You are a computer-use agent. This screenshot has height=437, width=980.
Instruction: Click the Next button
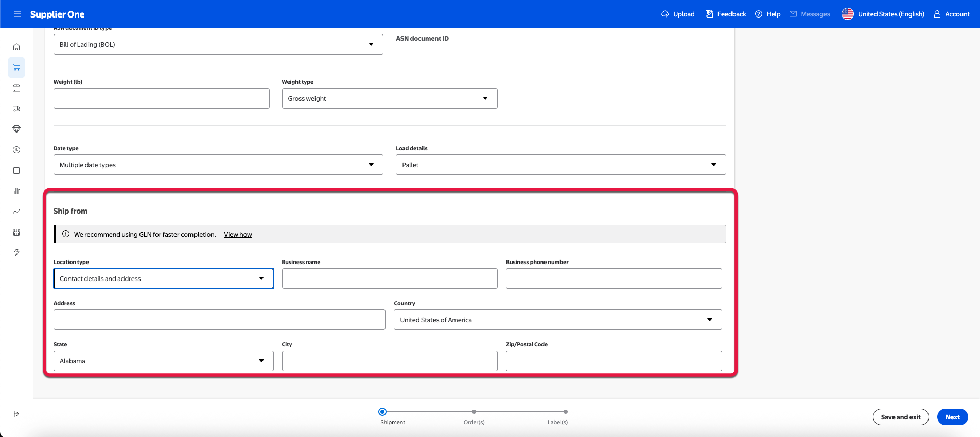tap(952, 417)
